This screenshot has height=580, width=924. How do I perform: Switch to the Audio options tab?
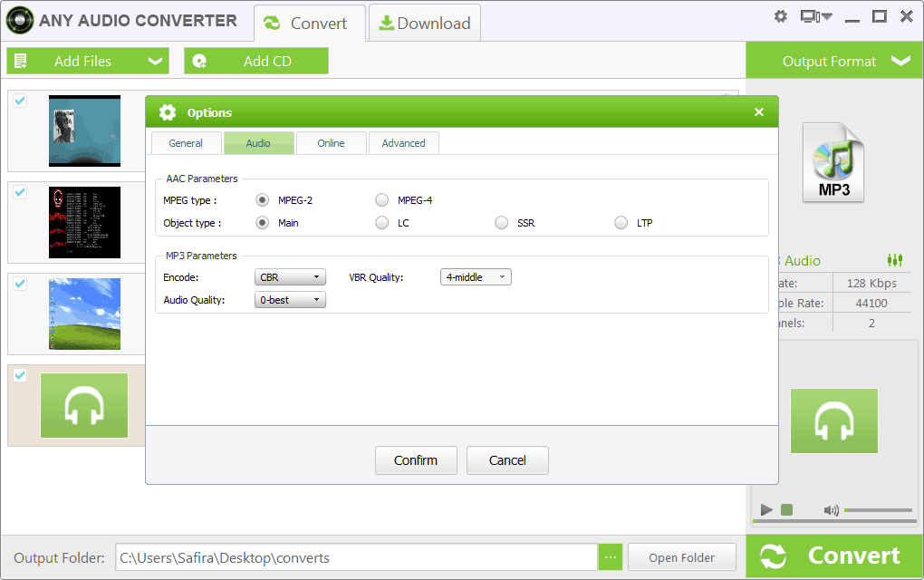coord(259,143)
